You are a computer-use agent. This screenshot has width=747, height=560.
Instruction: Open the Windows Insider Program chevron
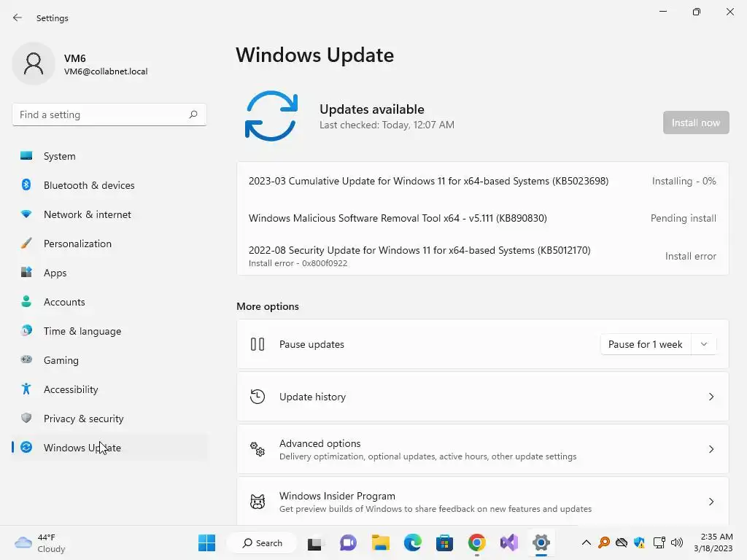click(711, 502)
